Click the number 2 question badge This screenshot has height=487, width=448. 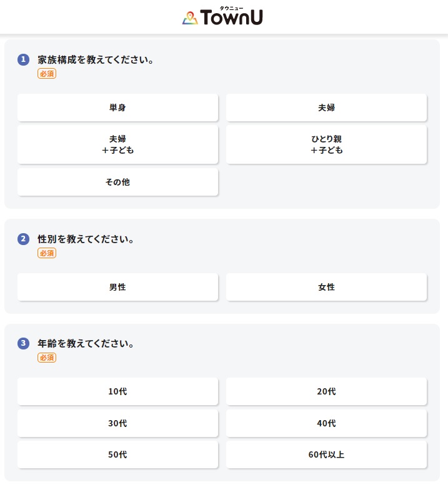tap(24, 239)
